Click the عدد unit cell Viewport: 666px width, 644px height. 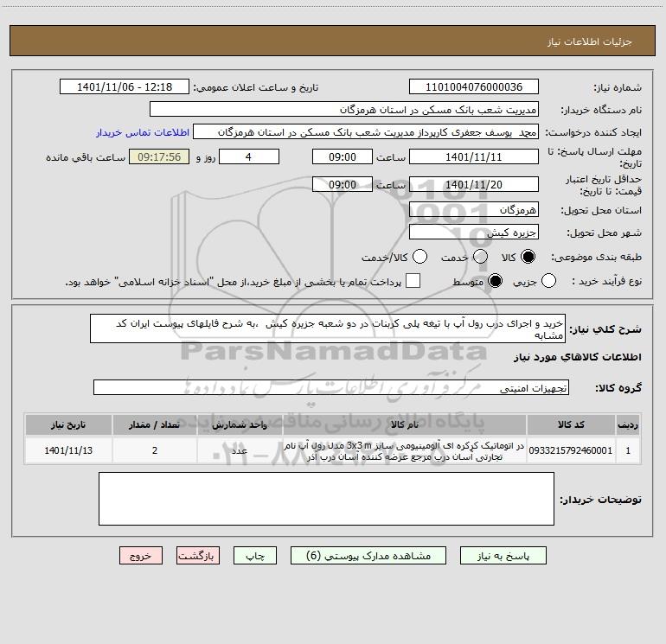click(240, 450)
